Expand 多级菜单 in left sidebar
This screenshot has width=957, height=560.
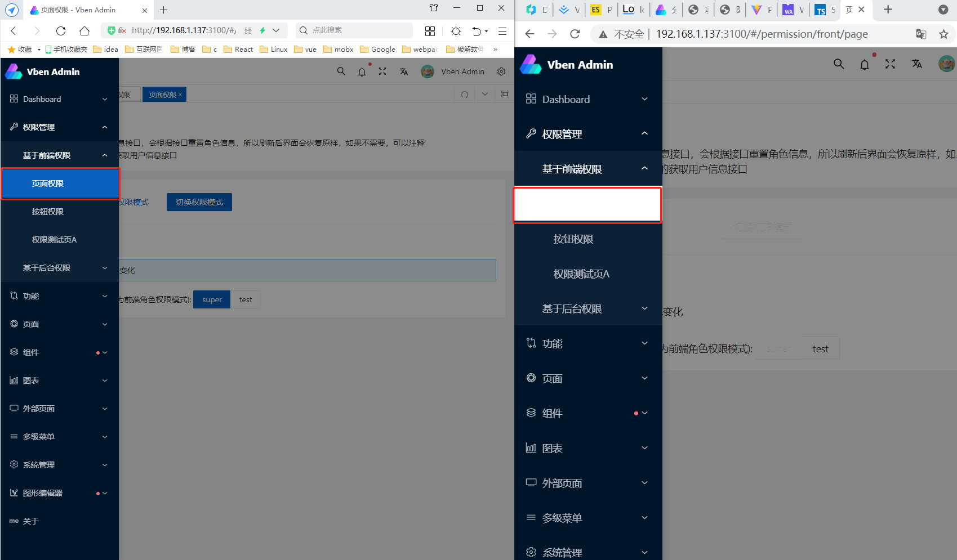pyautogui.click(x=59, y=437)
